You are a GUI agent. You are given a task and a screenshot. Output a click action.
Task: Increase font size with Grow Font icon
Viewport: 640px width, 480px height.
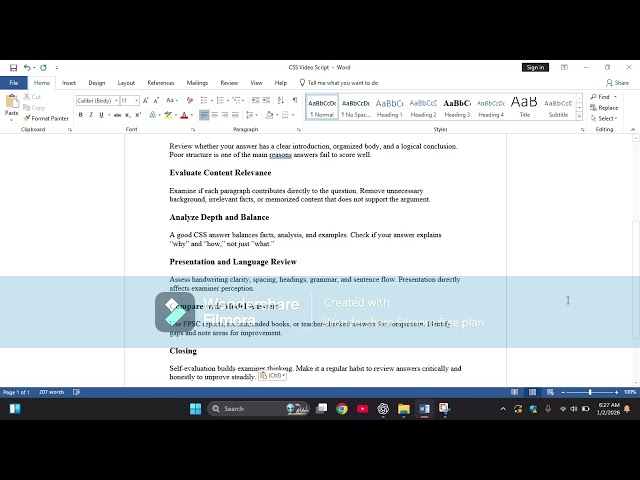[x=146, y=100]
